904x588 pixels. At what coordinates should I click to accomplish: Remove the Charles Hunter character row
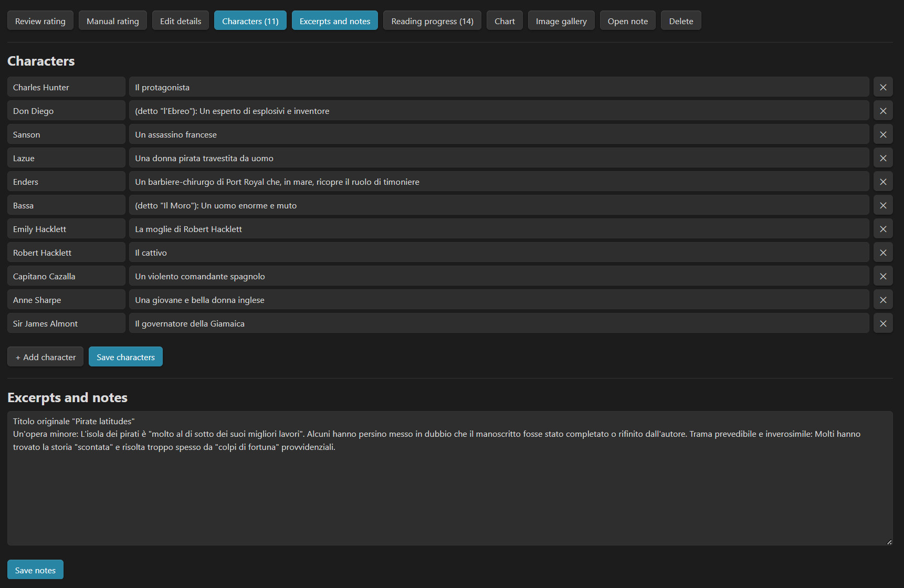coord(883,87)
